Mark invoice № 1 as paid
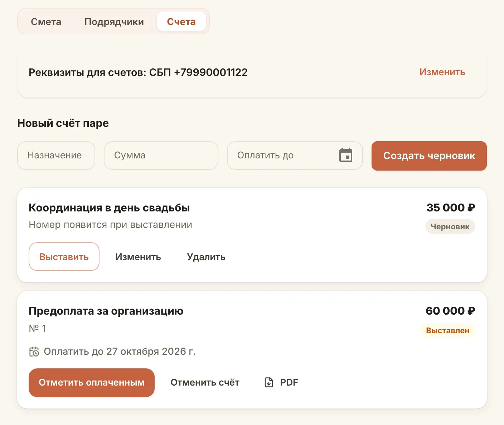This screenshot has width=504, height=425. click(x=92, y=382)
